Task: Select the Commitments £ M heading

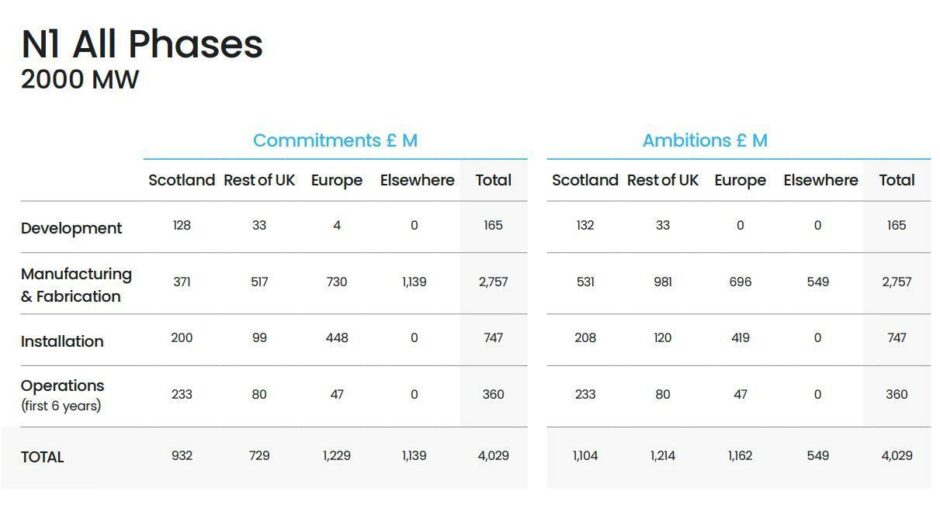Action: pyautogui.click(x=335, y=140)
